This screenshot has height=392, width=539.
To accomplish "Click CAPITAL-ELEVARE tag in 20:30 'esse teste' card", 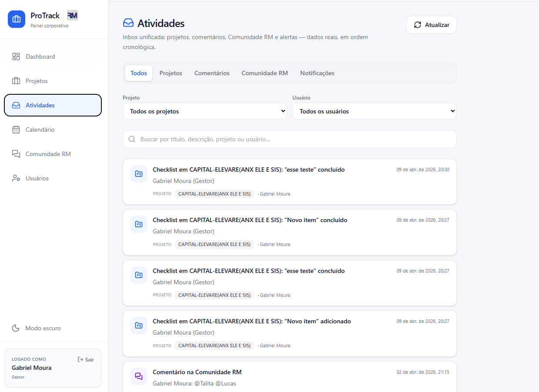I will point(214,194).
